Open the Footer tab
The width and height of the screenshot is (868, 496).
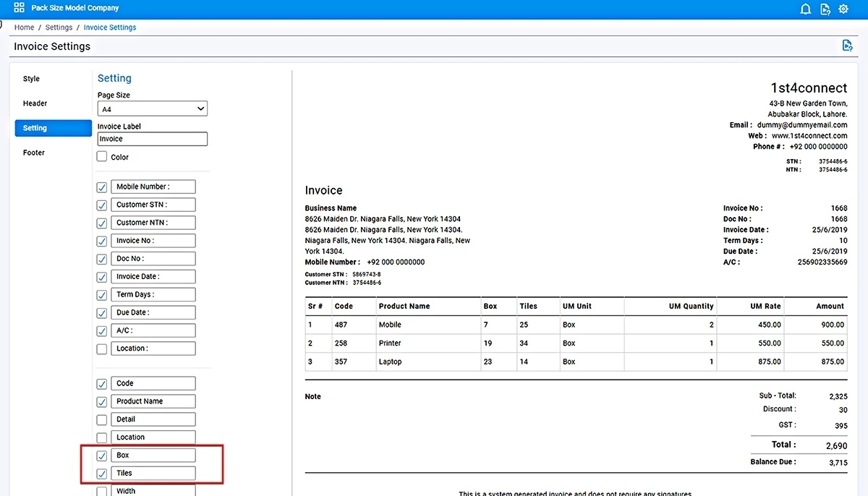tap(34, 153)
